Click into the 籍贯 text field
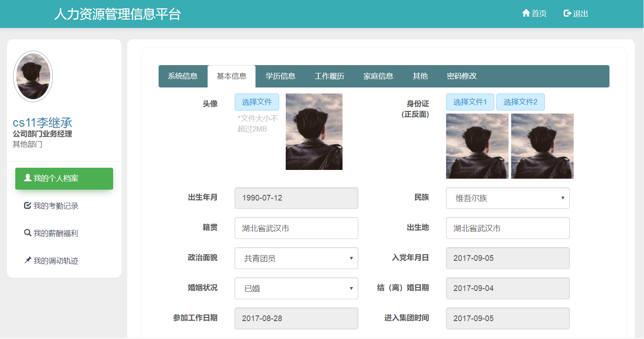 pyautogui.click(x=296, y=228)
